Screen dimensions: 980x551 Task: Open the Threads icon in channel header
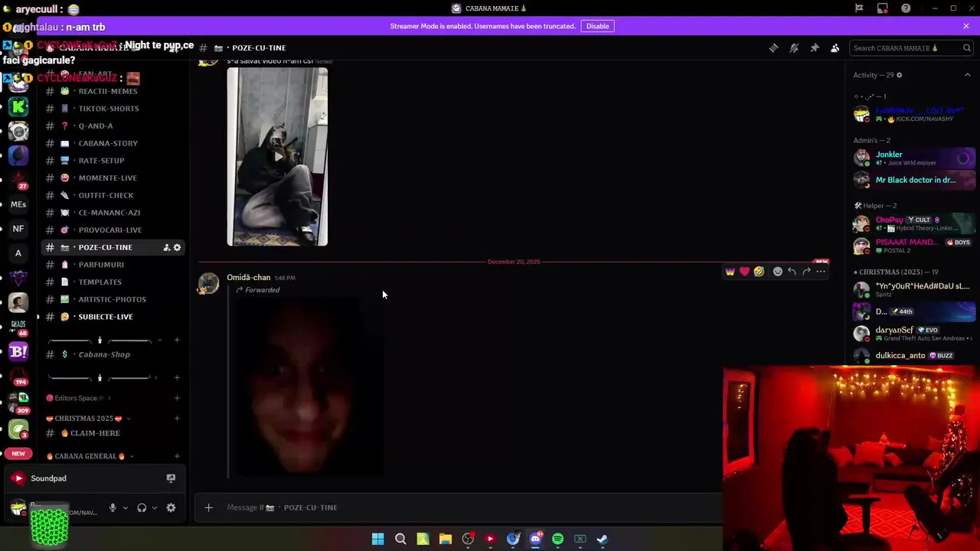point(773,47)
